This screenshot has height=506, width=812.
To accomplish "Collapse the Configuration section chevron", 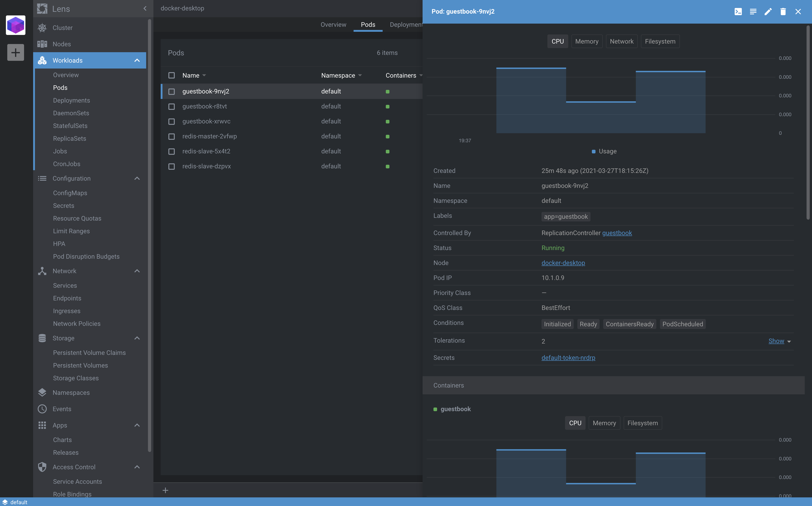I will click(137, 178).
